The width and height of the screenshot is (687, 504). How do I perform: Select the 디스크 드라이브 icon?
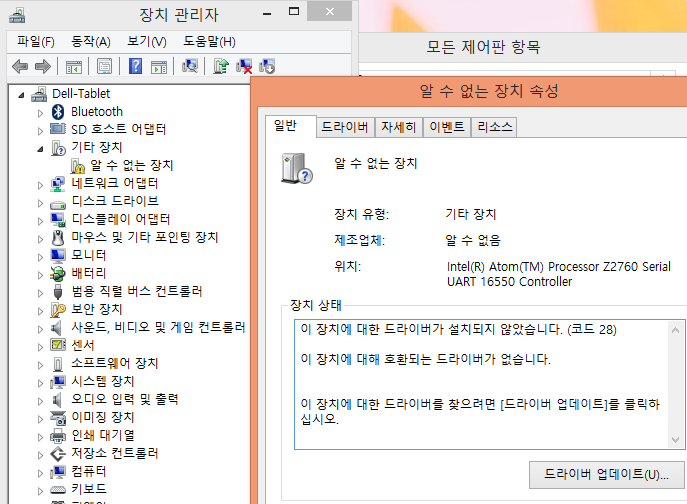[x=58, y=204]
